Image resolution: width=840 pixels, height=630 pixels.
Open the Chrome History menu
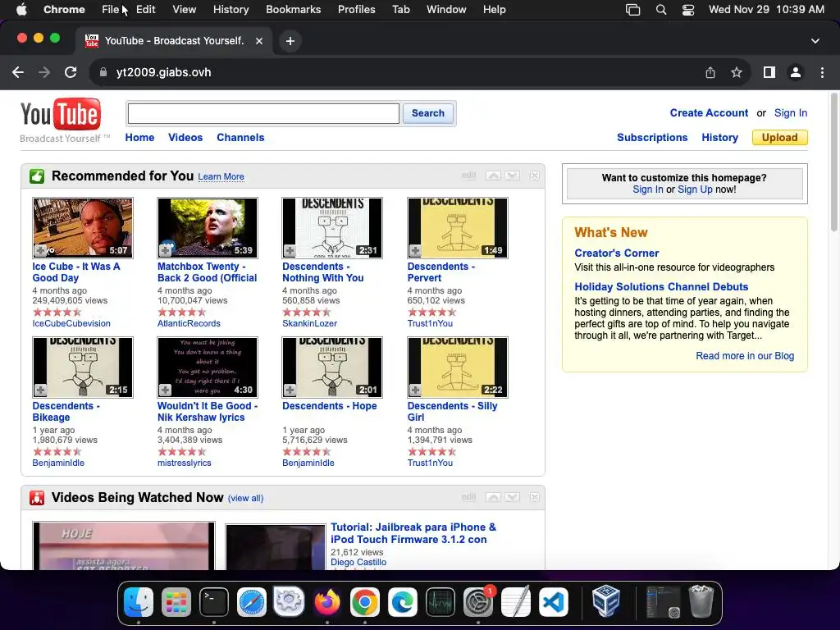point(231,10)
